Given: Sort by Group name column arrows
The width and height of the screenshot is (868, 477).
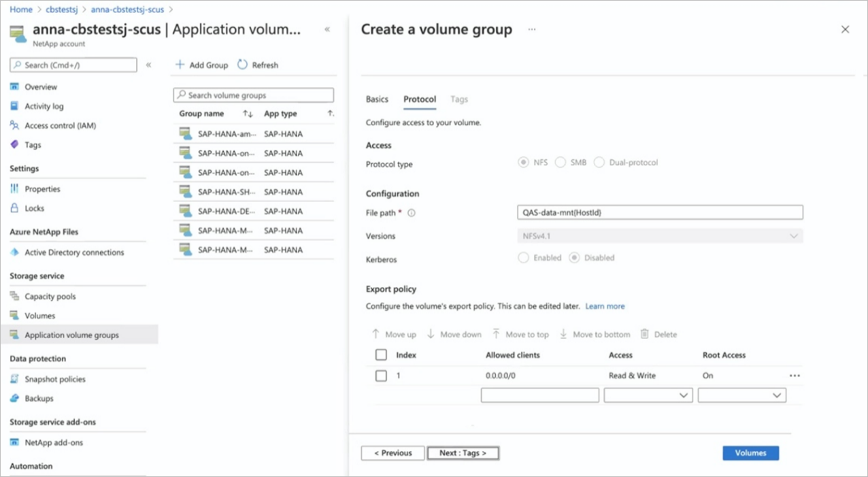Looking at the screenshot, I should pos(248,114).
